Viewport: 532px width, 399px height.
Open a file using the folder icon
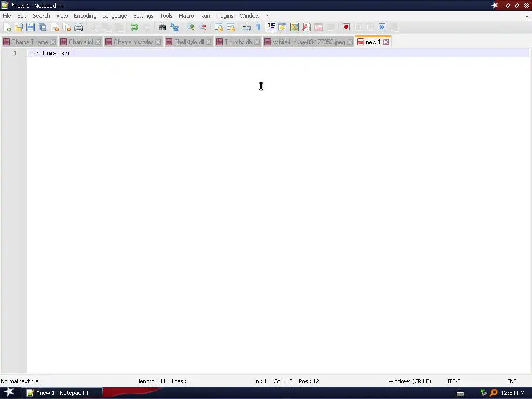point(19,27)
